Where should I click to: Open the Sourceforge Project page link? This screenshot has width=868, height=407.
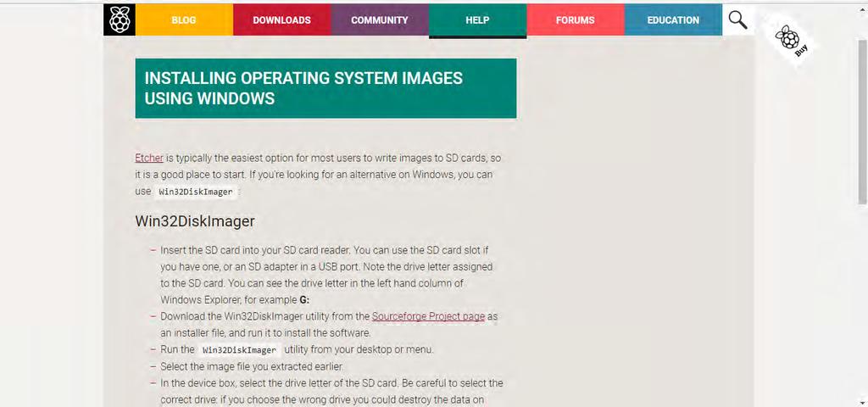(x=428, y=317)
